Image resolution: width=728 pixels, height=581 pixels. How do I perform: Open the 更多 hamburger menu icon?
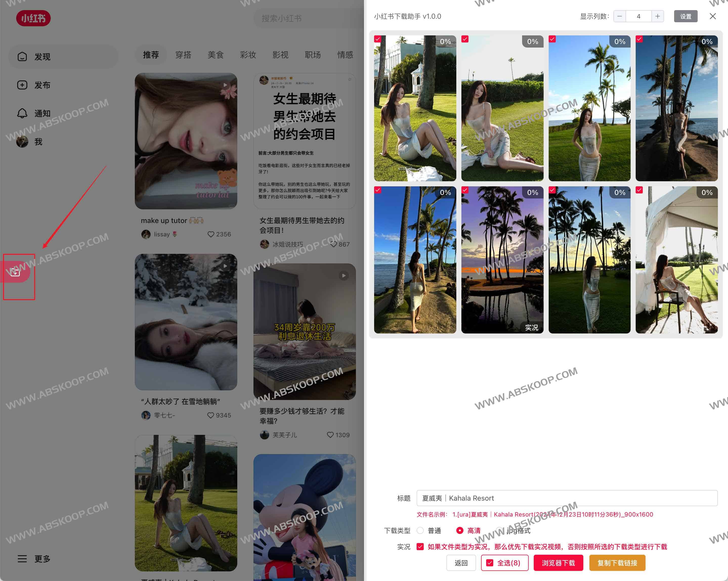tap(22, 559)
